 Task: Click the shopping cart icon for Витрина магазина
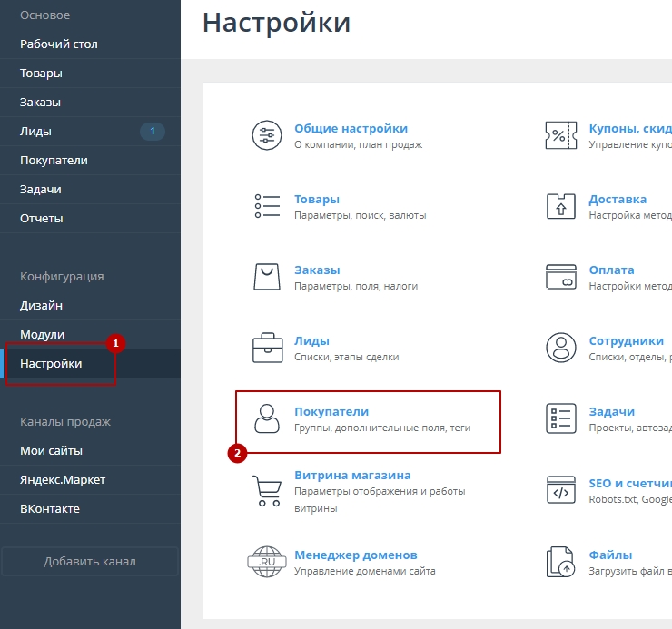267,490
